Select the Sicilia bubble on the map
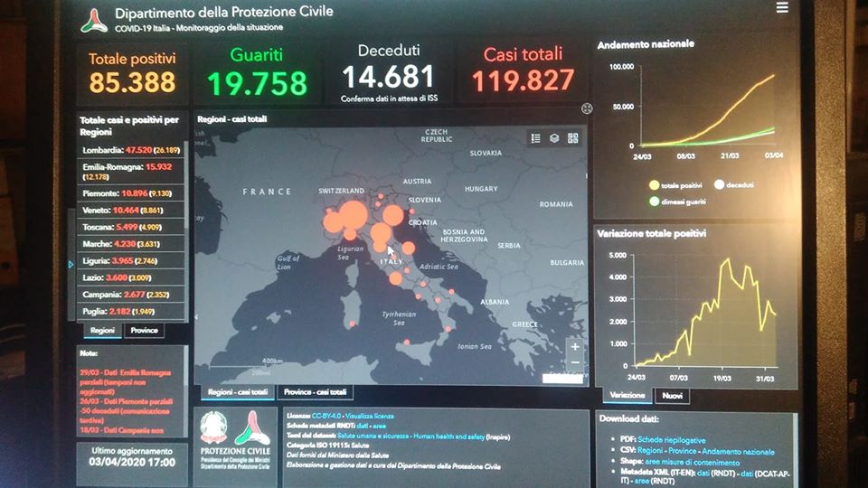 click(407, 343)
